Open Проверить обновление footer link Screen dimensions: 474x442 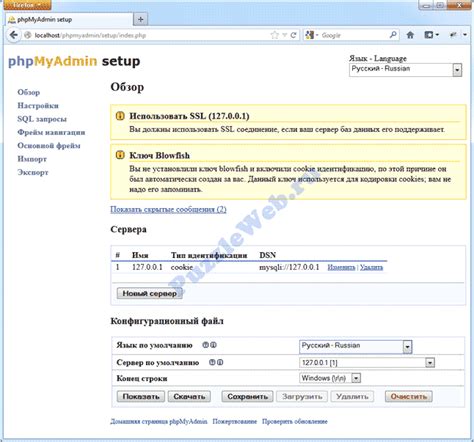click(x=295, y=421)
